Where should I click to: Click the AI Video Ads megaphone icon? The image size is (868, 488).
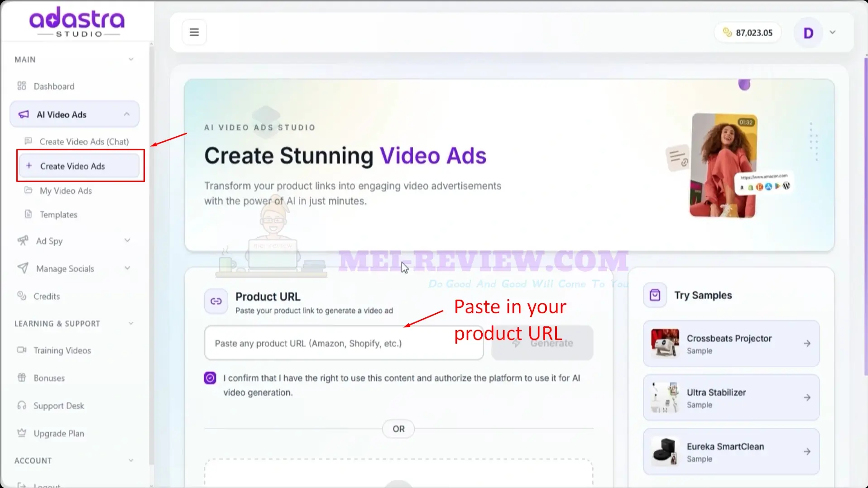(x=24, y=115)
